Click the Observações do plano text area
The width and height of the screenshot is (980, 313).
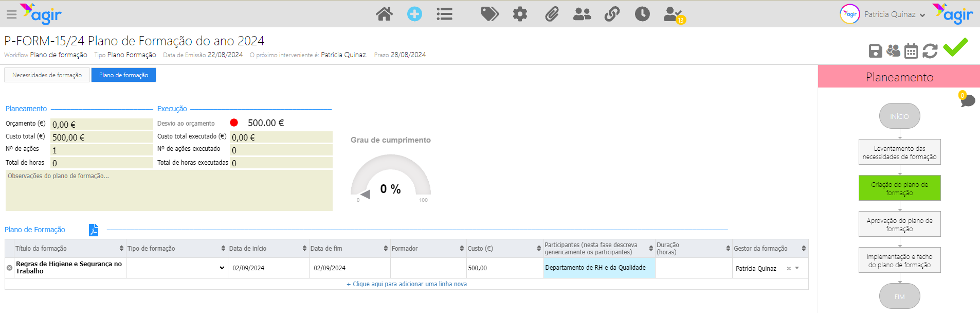click(x=169, y=190)
